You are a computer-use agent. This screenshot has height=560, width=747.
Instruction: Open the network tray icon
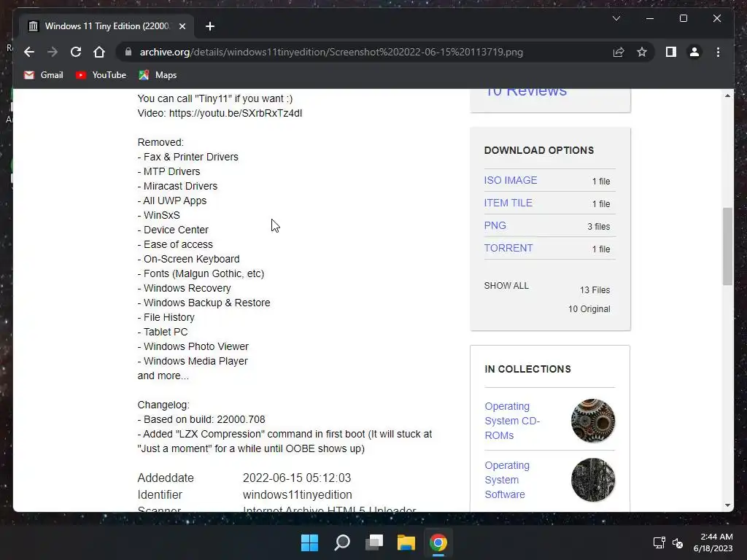click(659, 542)
